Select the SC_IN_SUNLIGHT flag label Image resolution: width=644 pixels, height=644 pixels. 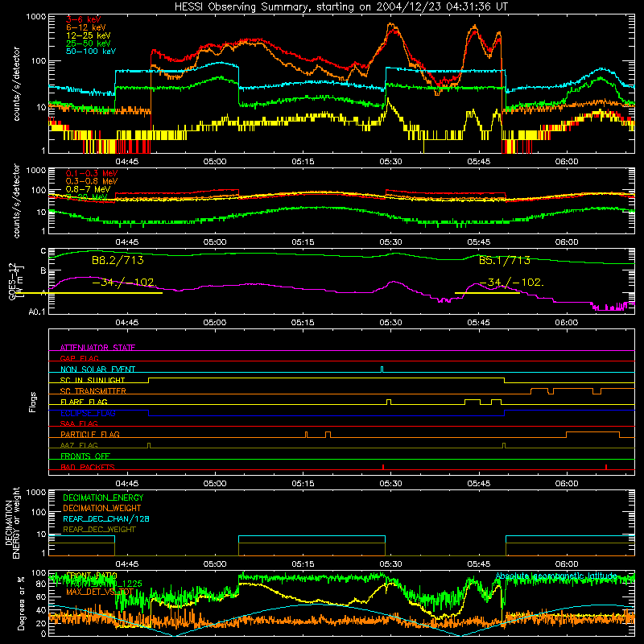click(93, 380)
